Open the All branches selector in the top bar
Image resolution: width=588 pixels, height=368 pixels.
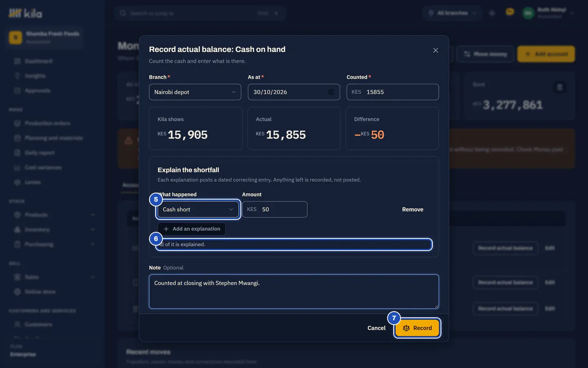[x=452, y=13]
